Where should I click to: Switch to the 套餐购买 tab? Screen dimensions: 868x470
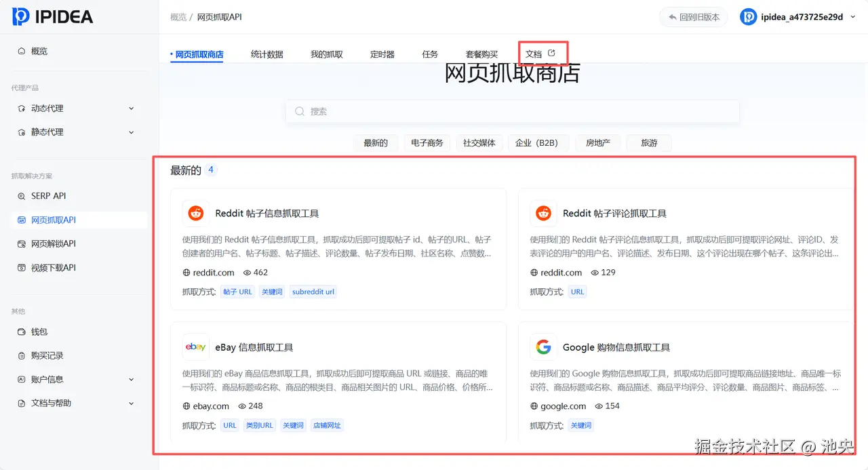[481, 54]
